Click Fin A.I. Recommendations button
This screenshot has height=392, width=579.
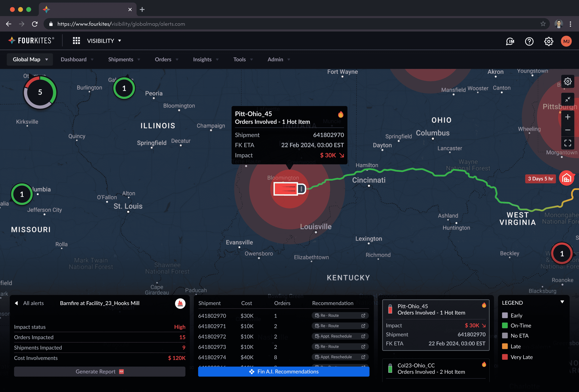[283, 372]
